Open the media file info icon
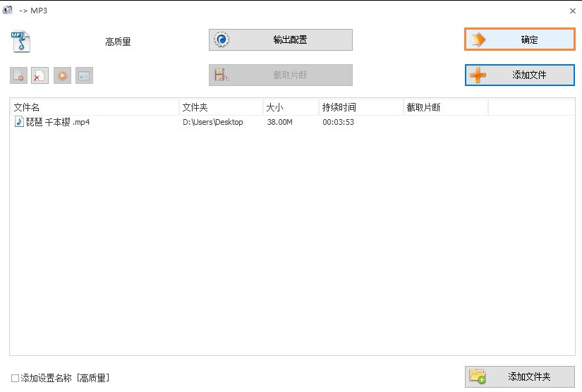The width and height of the screenshot is (582, 392). click(84, 75)
